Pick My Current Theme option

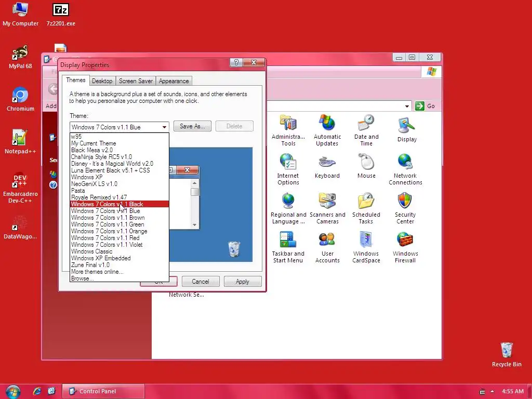point(119,143)
